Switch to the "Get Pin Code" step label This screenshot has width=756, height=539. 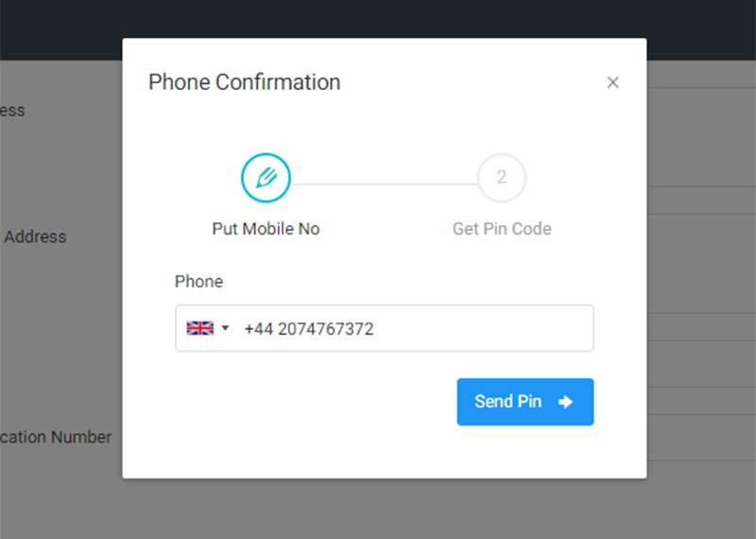click(x=501, y=229)
